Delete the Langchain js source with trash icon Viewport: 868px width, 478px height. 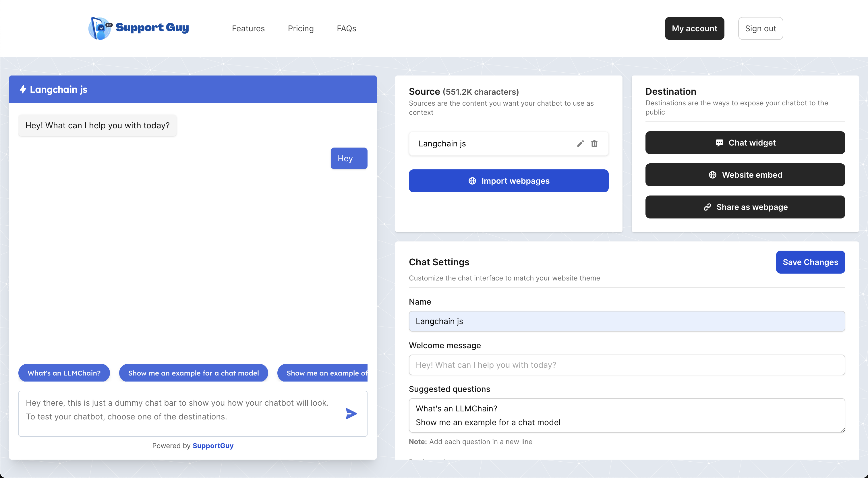coord(594,144)
